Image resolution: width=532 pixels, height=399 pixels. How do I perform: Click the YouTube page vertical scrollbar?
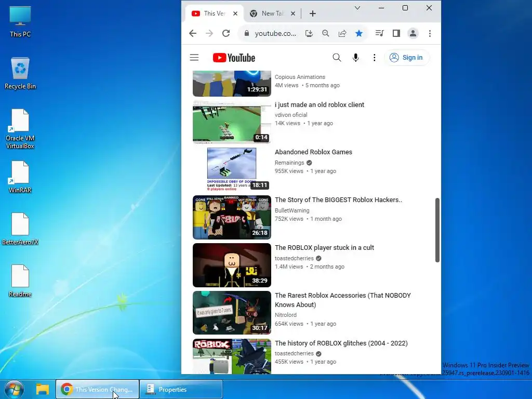pos(437,230)
